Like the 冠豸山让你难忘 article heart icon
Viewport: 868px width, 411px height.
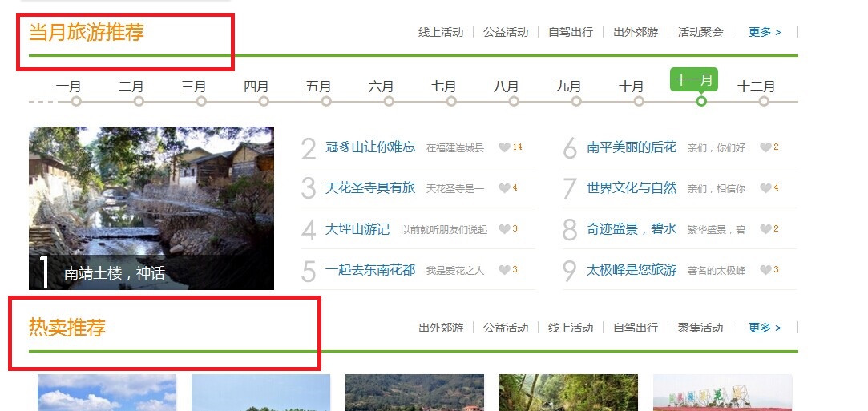[x=504, y=147]
